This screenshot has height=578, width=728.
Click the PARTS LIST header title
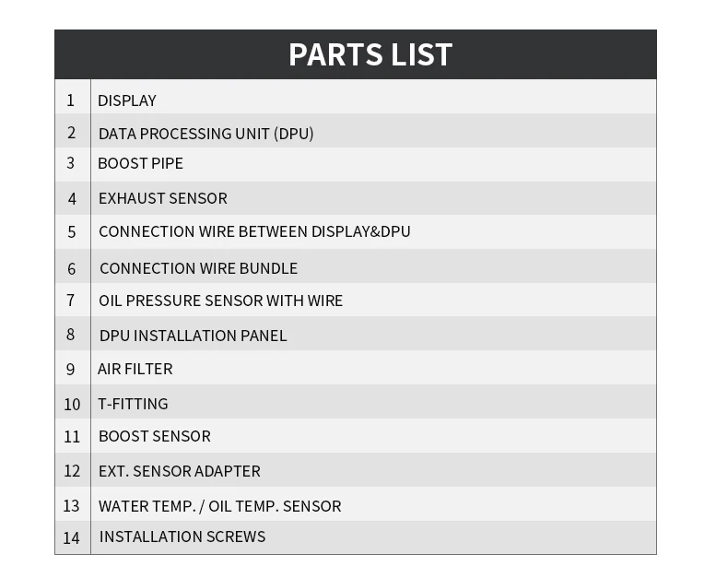(x=370, y=54)
